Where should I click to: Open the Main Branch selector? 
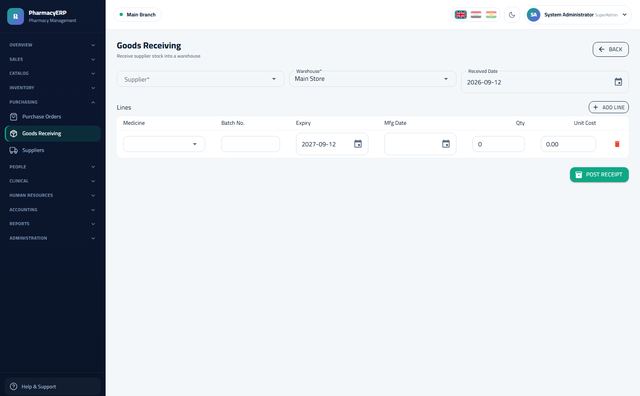click(x=138, y=14)
